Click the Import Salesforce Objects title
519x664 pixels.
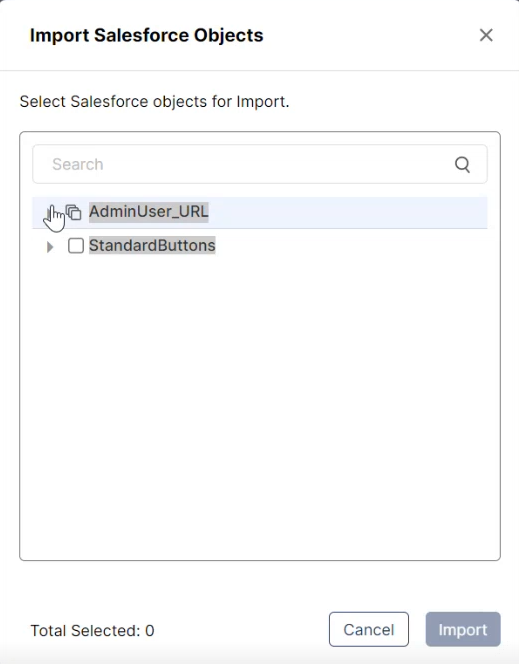pos(146,35)
